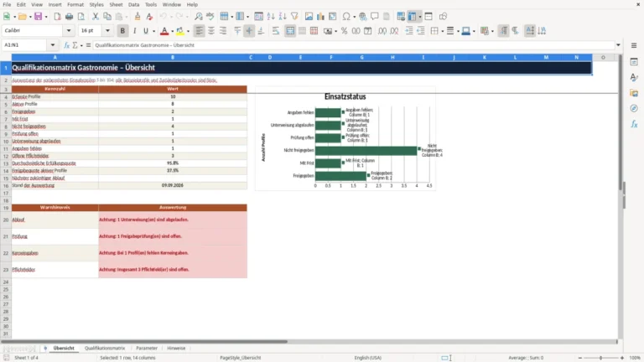Apply AutoFilter using the funnel icon

294,17
